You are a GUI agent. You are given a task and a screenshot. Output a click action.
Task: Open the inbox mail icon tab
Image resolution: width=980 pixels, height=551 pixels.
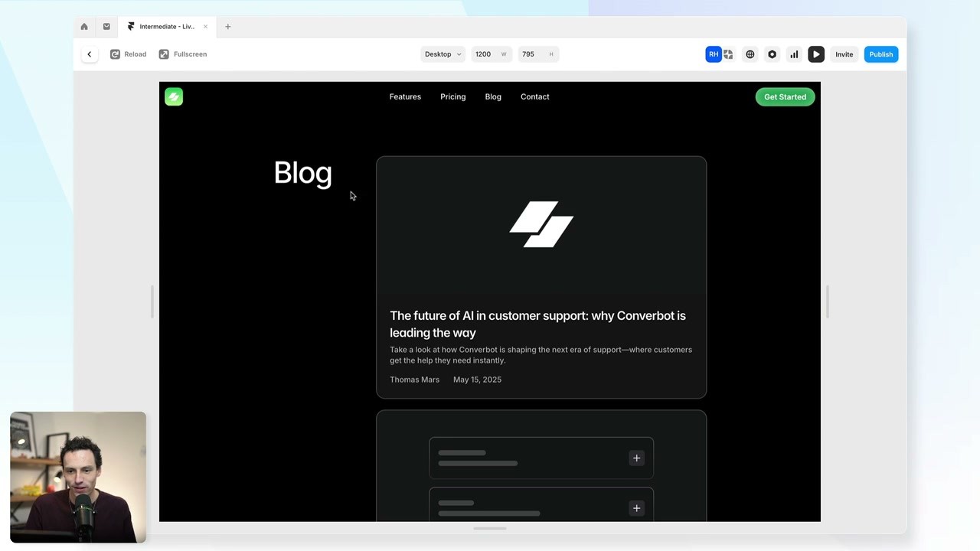pyautogui.click(x=106, y=27)
